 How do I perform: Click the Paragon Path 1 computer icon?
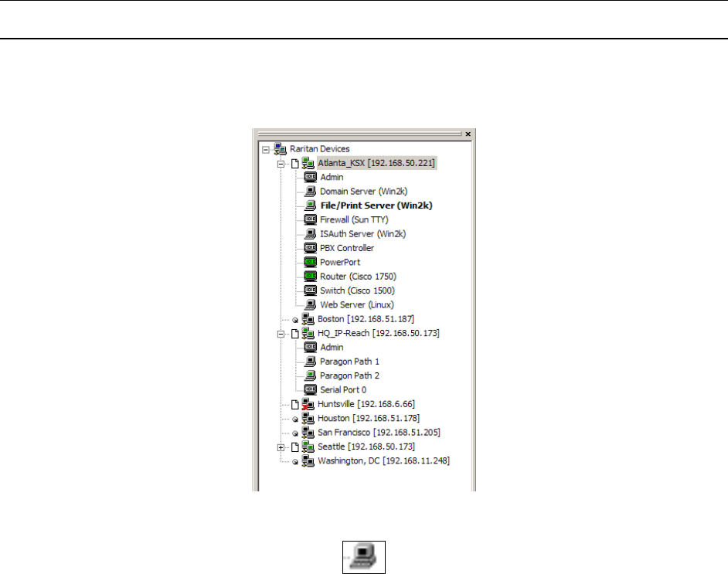(x=310, y=362)
